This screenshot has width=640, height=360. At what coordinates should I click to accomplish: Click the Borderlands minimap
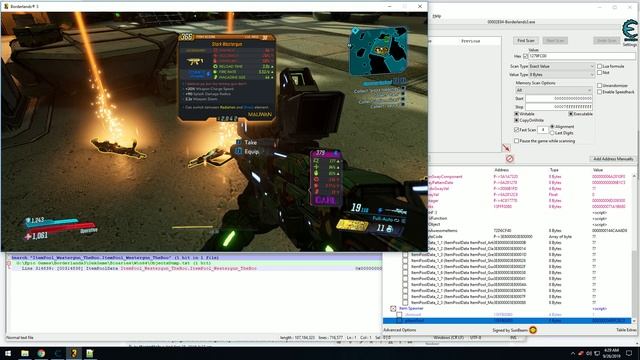[x=378, y=51]
